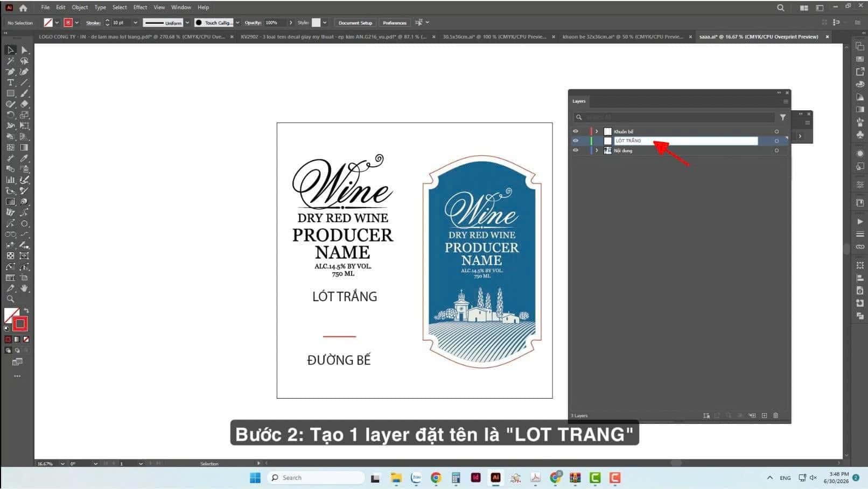Viewport: 868px width, 489px height.
Task: Select the Selection tool arrow
Action: (10, 50)
